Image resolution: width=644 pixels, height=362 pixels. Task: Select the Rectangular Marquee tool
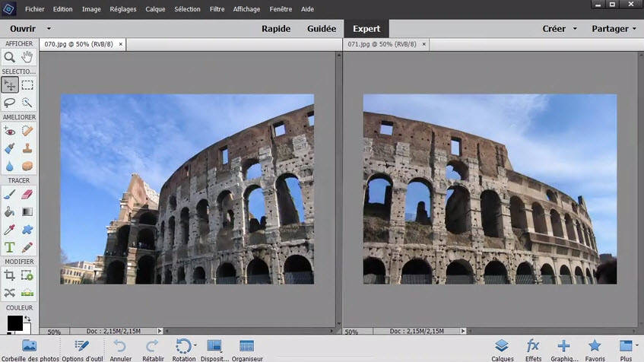click(x=27, y=85)
